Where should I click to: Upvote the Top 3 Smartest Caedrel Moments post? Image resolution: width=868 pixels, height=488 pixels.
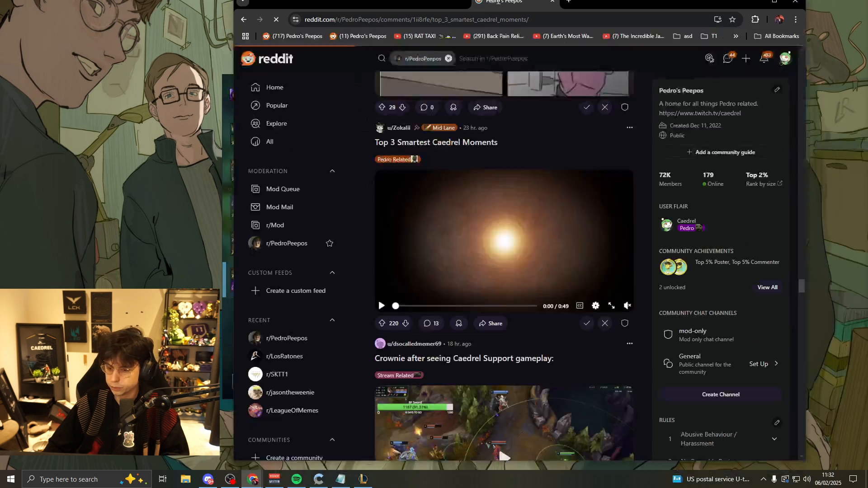point(382,323)
